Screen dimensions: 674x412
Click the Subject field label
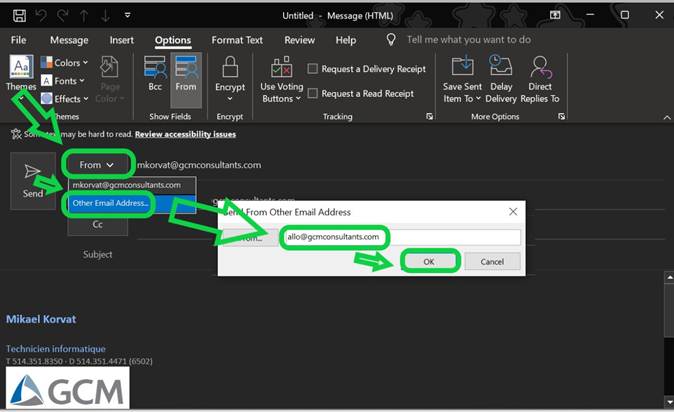[98, 254]
